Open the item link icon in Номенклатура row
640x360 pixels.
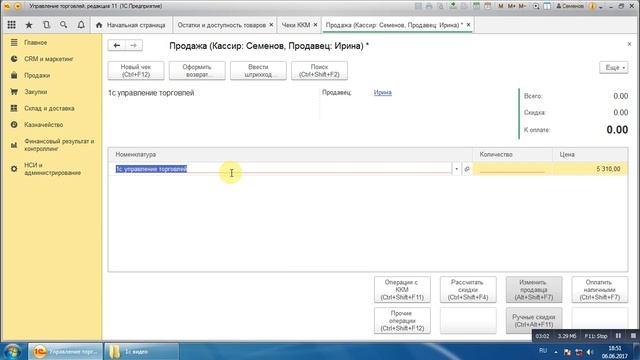467,169
